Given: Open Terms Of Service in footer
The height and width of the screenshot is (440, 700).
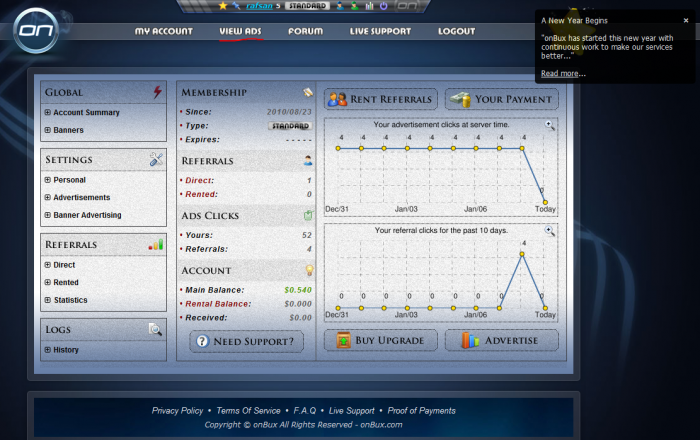Looking at the screenshot, I should (x=248, y=411).
